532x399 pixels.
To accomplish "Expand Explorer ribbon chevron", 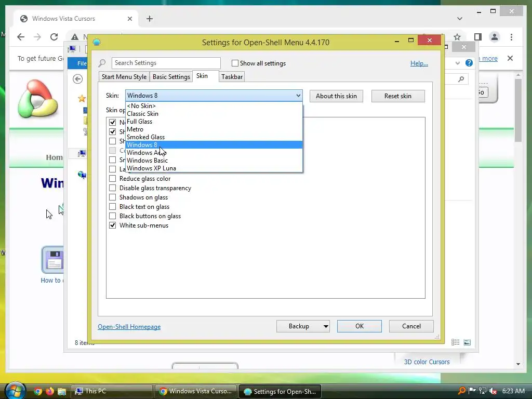I will tap(457, 63).
